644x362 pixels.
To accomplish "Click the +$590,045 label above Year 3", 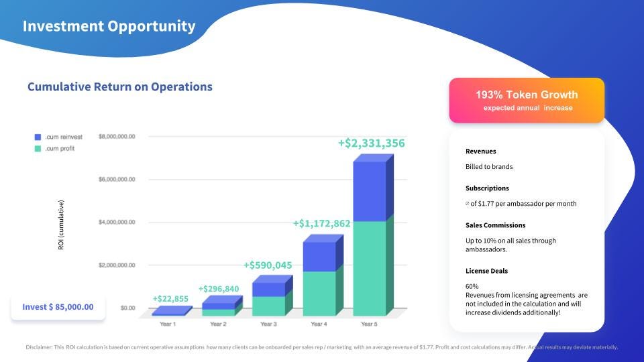I will click(268, 265).
